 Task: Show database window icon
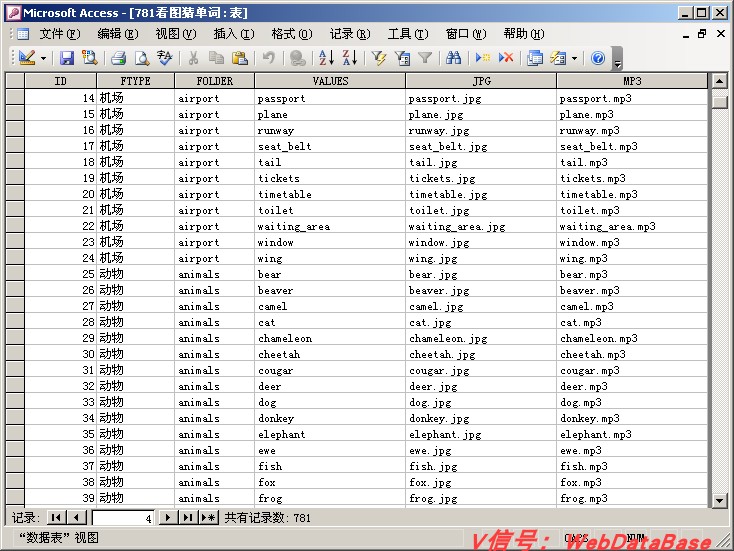(535, 58)
